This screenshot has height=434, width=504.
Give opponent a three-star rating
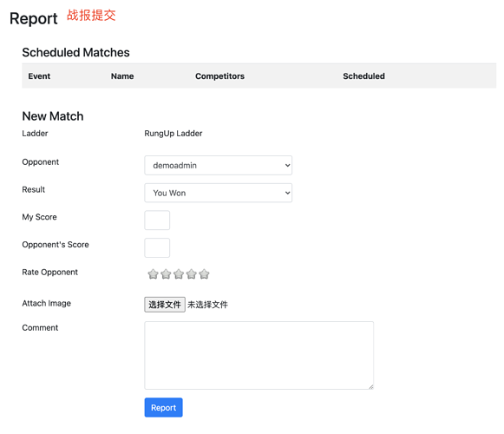point(179,274)
